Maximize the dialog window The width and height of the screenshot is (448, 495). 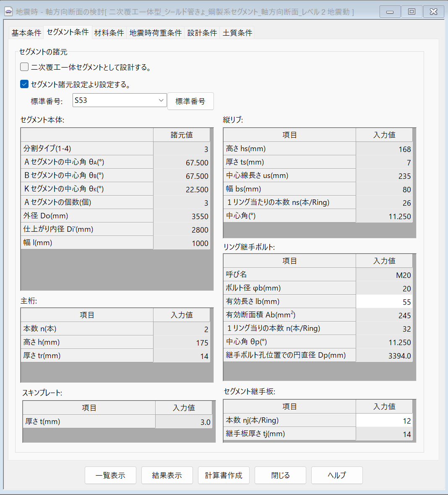[412, 12]
